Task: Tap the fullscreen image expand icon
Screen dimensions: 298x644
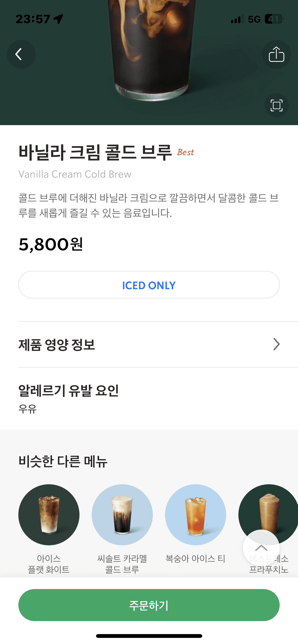Action: pyautogui.click(x=276, y=105)
